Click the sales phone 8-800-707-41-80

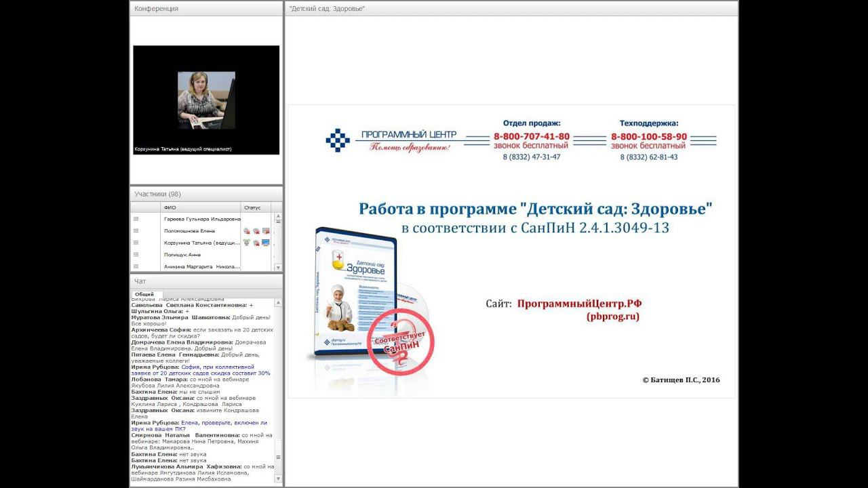pos(531,136)
